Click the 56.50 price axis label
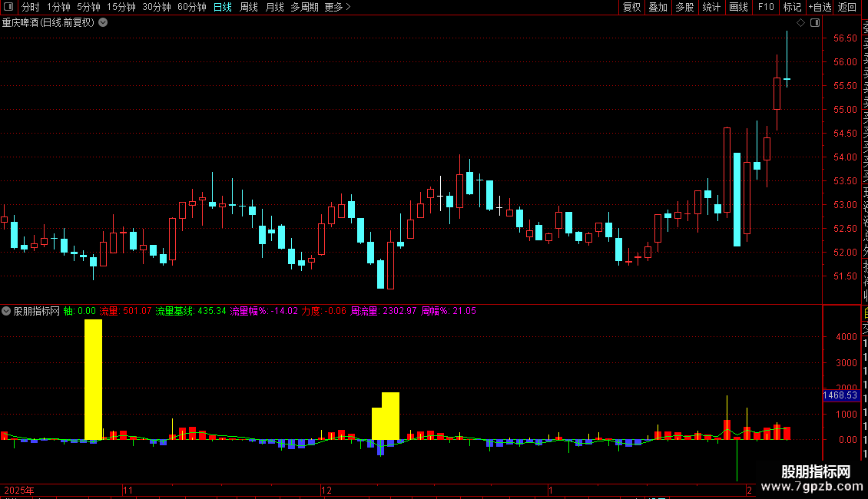 click(x=845, y=38)
